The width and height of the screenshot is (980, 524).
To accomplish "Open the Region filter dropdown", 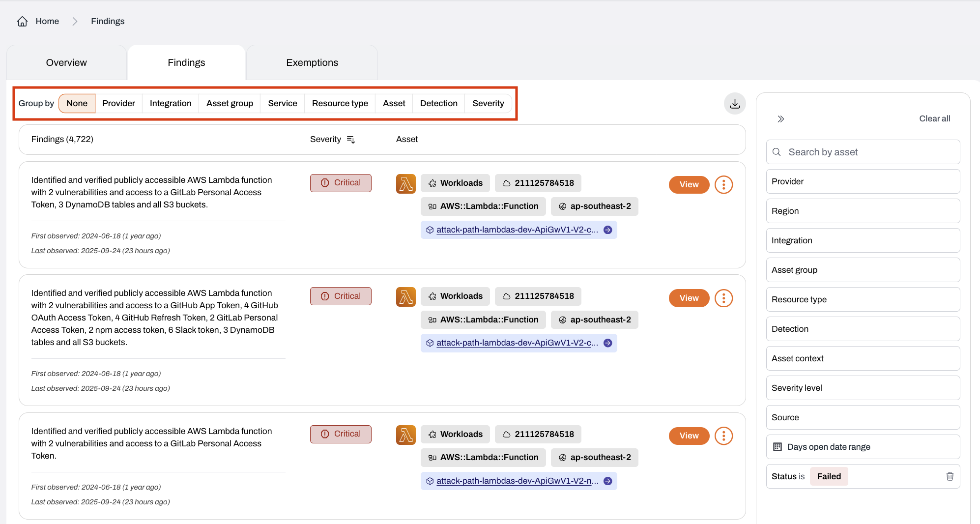I will [863, 211].
